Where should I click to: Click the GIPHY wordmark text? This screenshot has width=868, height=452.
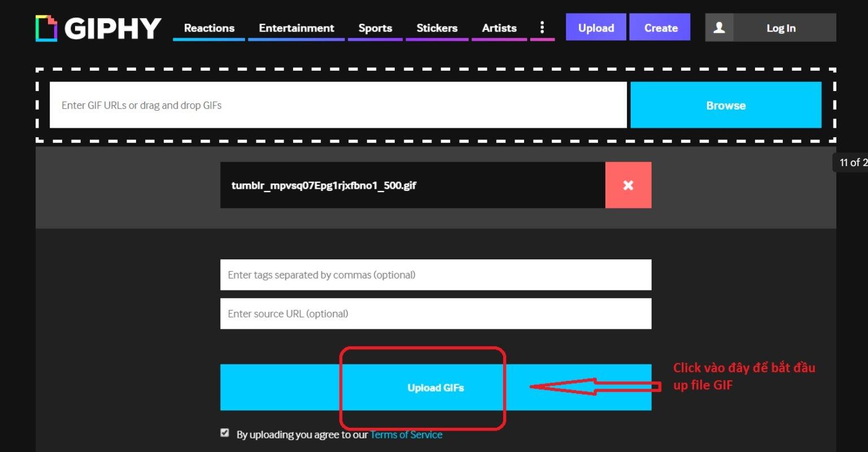click(113, 28)
